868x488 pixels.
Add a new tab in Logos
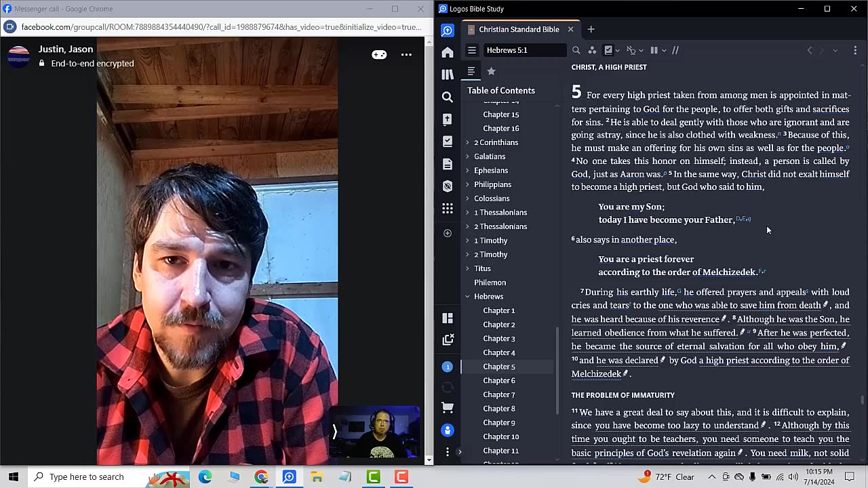click(x=591, y=29)
